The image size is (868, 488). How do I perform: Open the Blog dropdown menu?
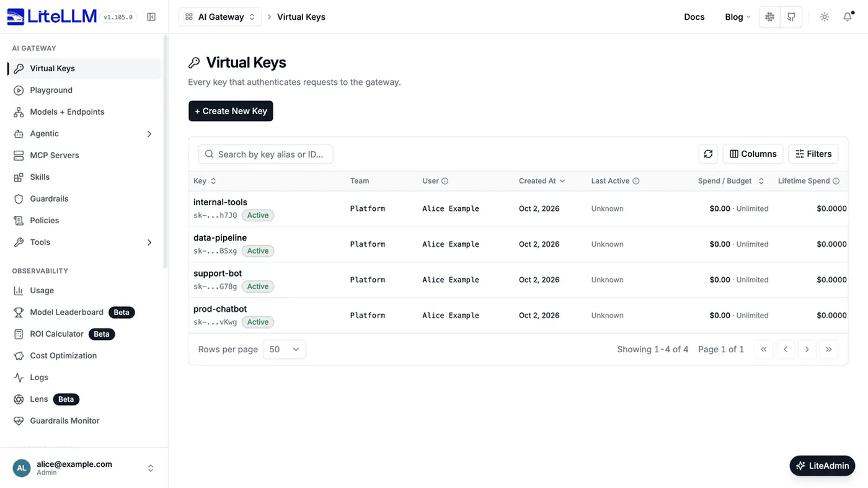click(738, 17)
